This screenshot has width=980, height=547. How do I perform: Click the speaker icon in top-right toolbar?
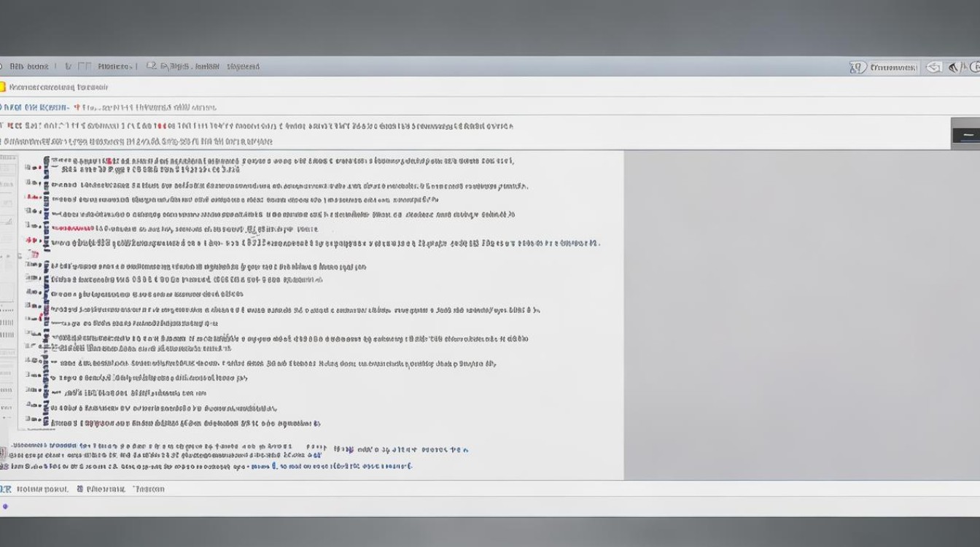point(953,67)
